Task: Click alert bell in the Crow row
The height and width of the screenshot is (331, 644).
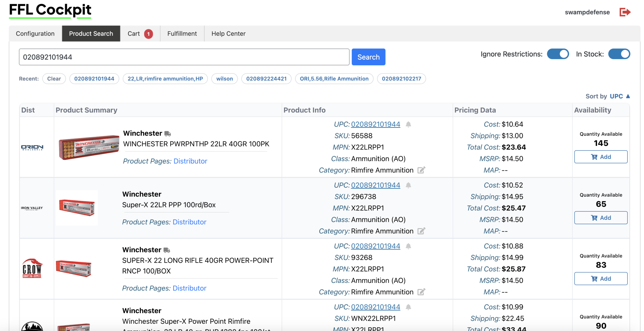Action: pyautogui.click(x=408, y=246)
